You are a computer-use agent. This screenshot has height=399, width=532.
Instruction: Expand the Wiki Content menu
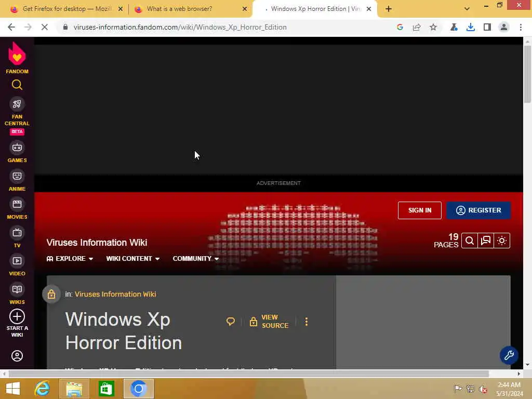coord(132,259)
